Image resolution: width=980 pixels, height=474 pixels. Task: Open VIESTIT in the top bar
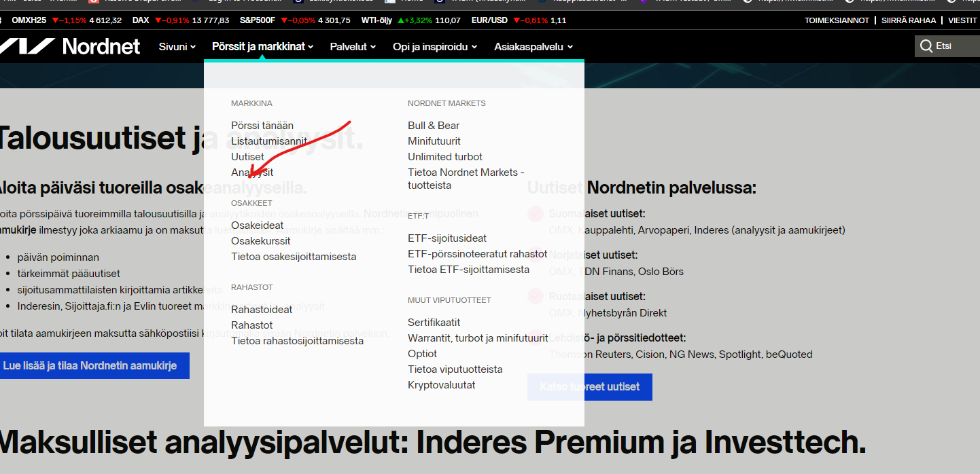(x=962, y=20)
